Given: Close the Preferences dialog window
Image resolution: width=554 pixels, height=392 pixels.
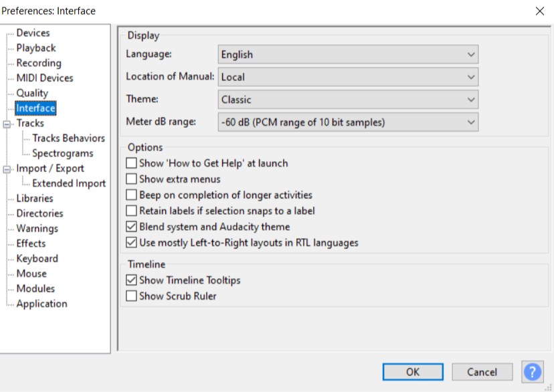Looking at the screenshot, I should click(x=539, y=11).
